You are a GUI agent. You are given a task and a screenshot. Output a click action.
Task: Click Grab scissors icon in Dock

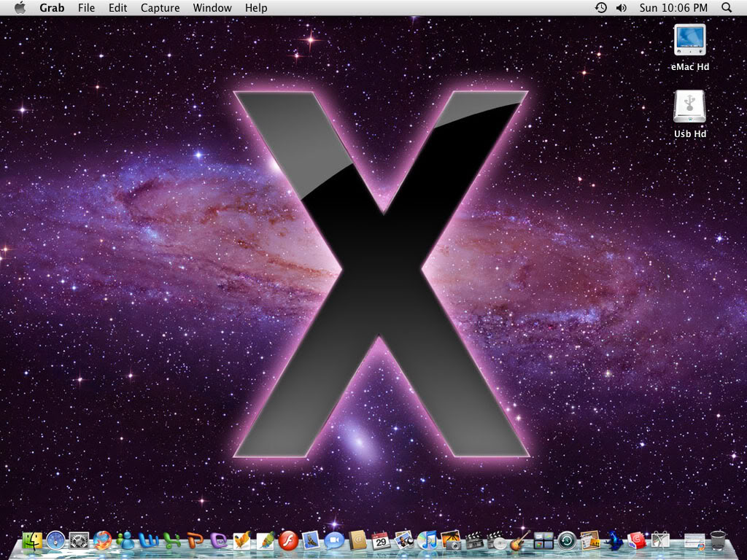(x=660, y=541)
